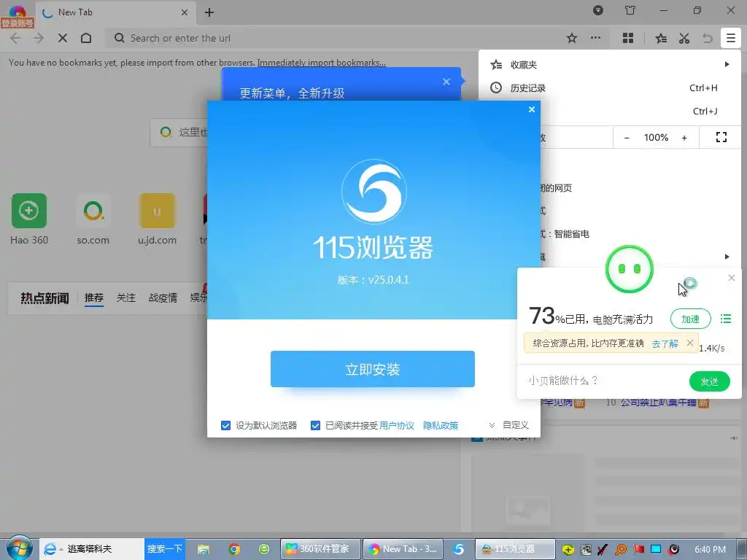The height and width of the screenshot is (560, 747).
Task: Click the green 发送 send button
Action: tap(709, 381)
